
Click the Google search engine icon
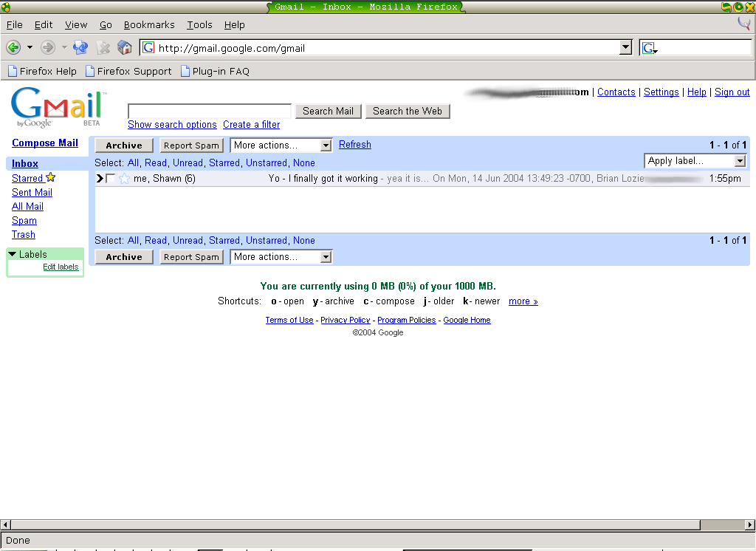tap(649, 48)
